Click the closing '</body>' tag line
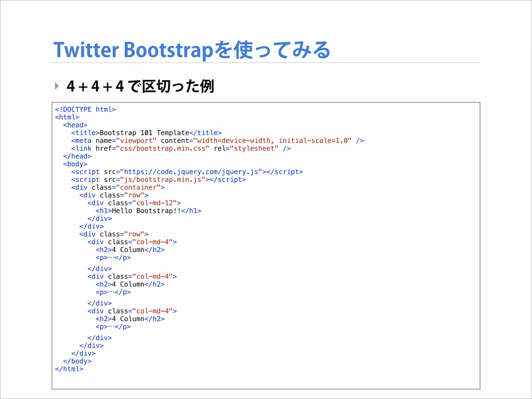 point(77,361)
